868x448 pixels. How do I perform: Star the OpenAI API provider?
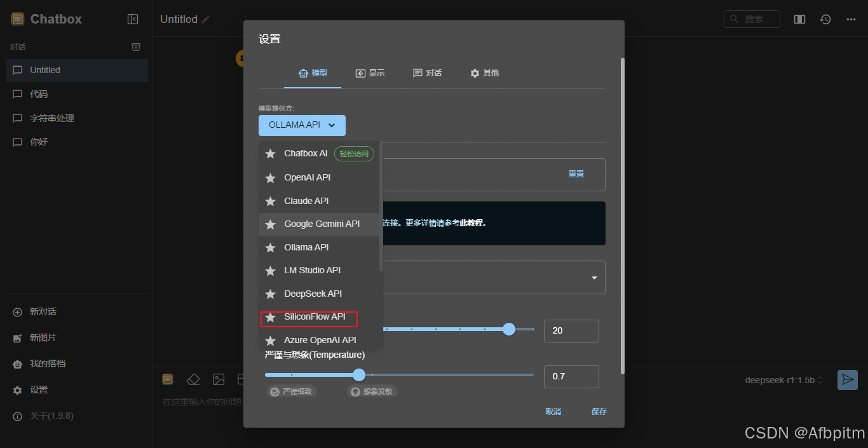coord(271,178)
